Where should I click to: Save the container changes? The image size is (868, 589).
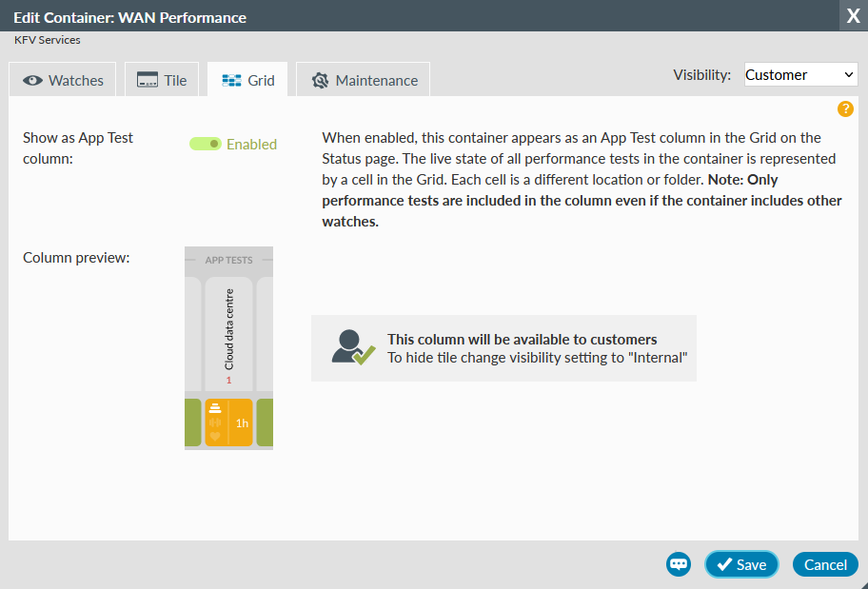point(741,564)
